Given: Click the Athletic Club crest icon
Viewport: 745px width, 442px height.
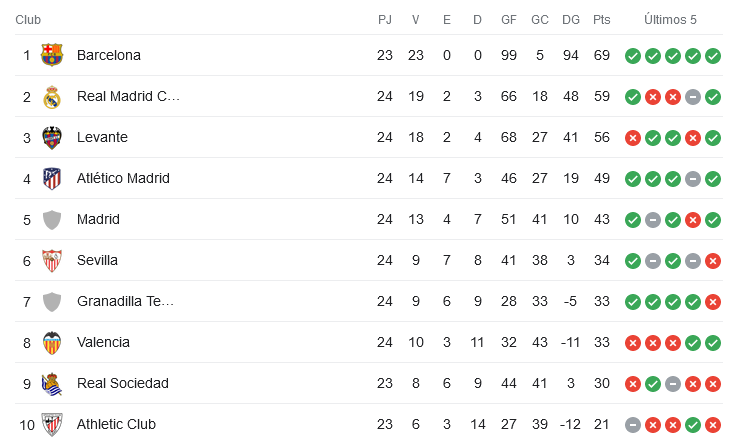Looking at the screenshot, I should (x=52, y=425).
